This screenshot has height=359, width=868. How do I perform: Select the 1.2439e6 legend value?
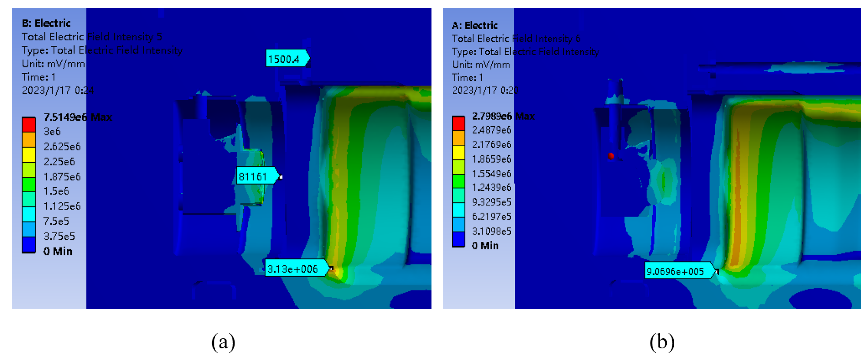coord(491,187)
